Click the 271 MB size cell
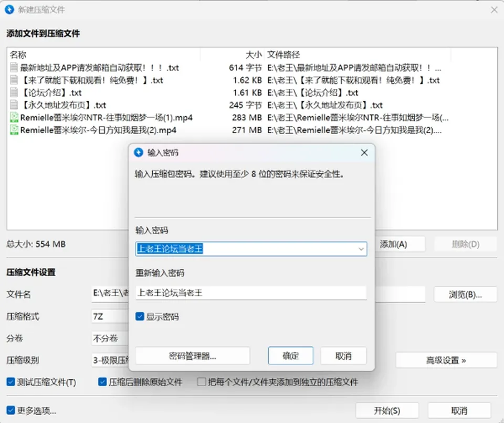 click(247, 130)
